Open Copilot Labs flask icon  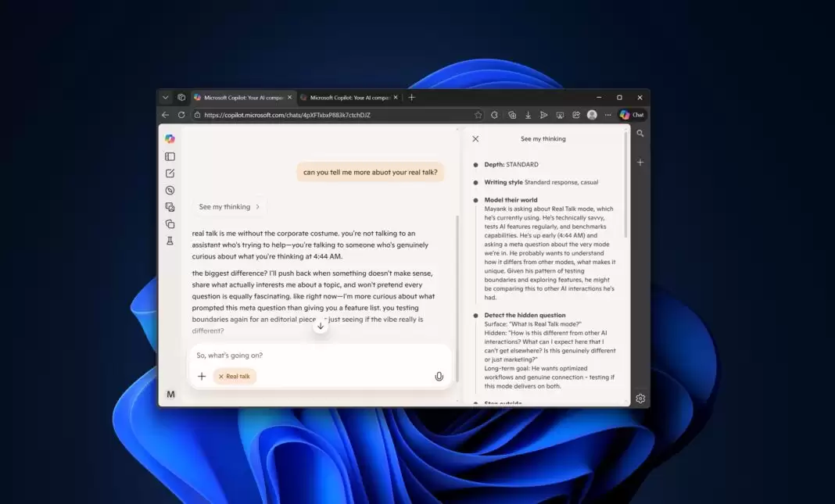[170, 241]
